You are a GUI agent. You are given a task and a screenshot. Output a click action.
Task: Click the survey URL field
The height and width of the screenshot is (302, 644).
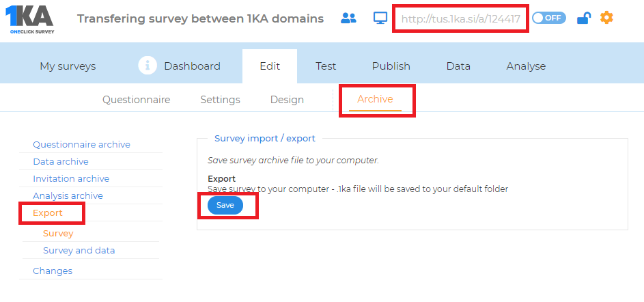tap(461, 19)
